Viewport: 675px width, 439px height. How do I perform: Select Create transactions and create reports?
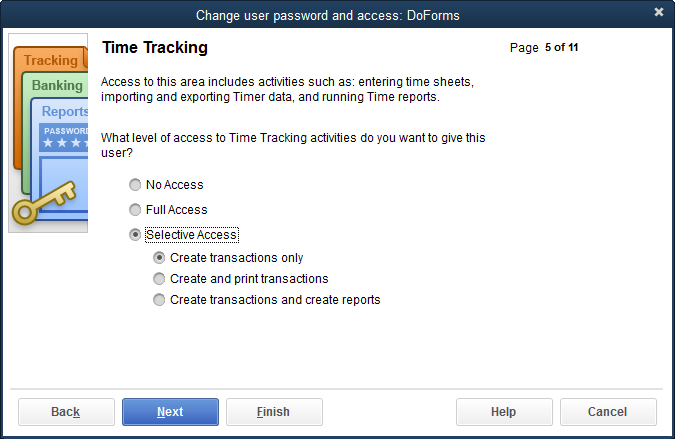point(159,300)
